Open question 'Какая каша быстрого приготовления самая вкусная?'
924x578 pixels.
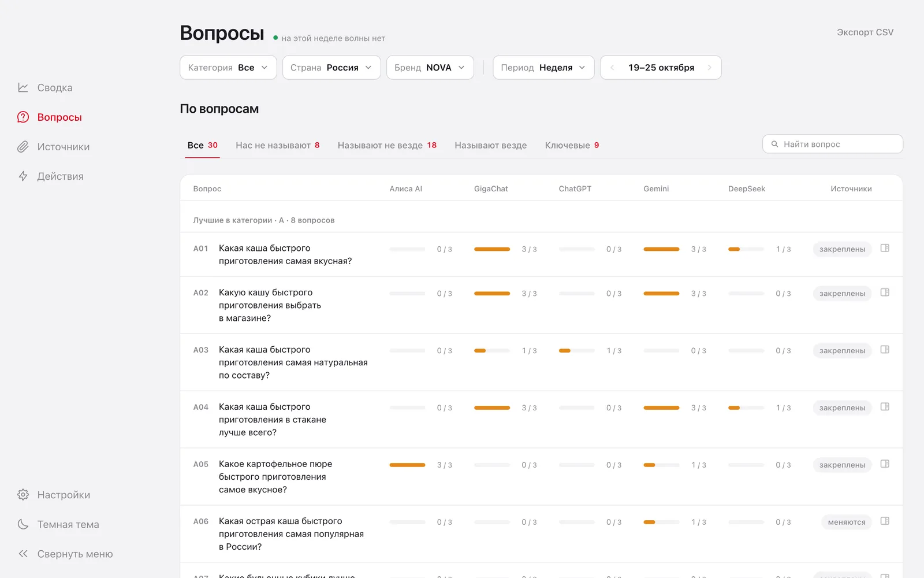(x=285, y=254)
